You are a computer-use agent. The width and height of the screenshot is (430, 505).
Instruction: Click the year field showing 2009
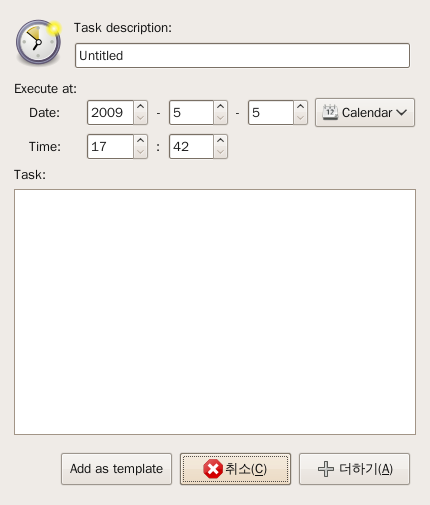pyautogui.click(x=110, y=113)
